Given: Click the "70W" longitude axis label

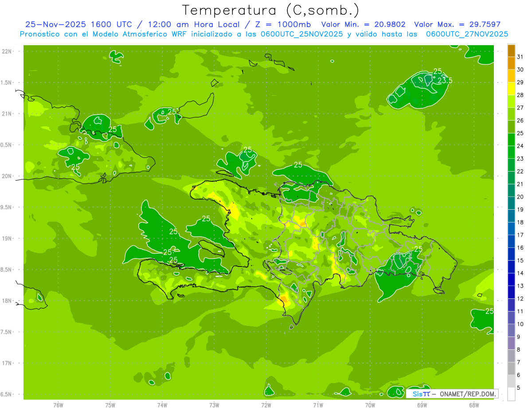Looking at the screenshot, I should pyautogui.click(x=370, y=405).
